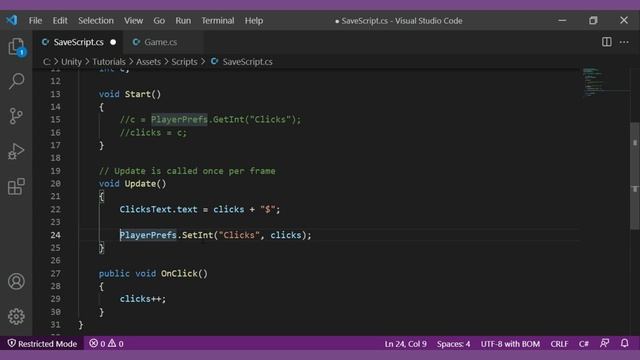The image size is (640, 360).
Task: Open the Run menu
Action: point(183,20)
